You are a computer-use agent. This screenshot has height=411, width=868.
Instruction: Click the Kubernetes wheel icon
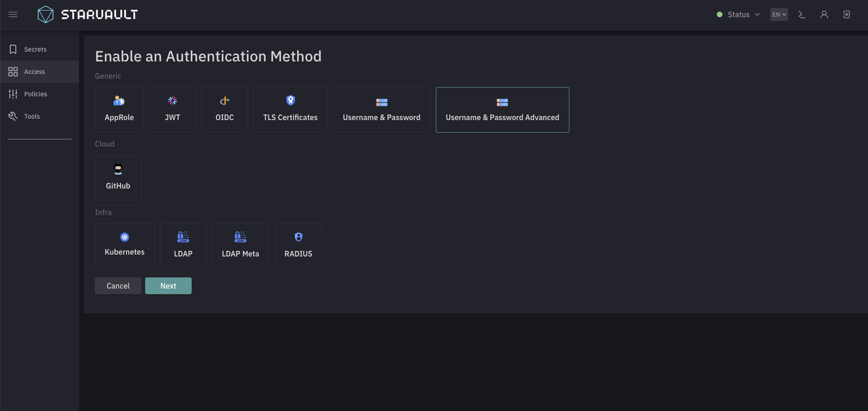coord(125,237)
